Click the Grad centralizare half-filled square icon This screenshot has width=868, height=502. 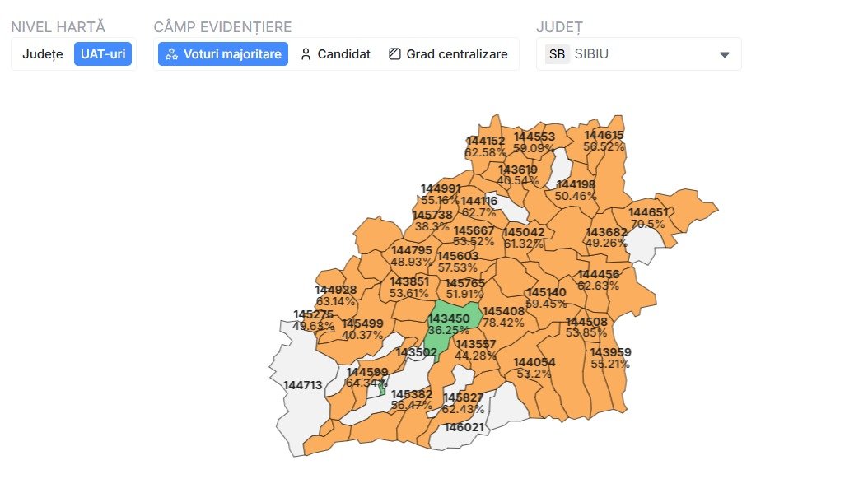point(394,54)
